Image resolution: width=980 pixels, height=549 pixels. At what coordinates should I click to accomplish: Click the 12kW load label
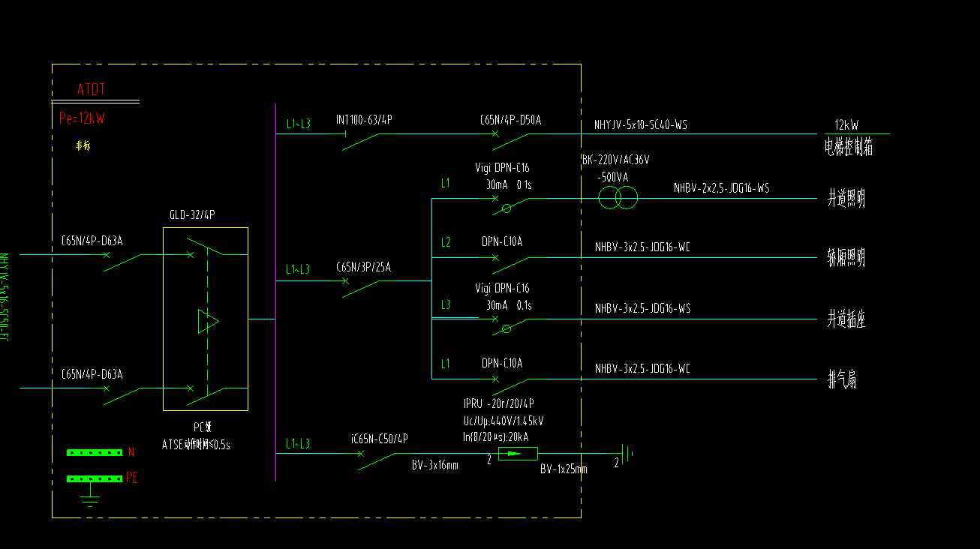846,125
